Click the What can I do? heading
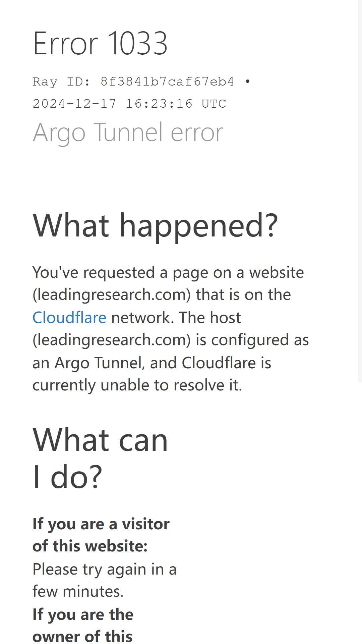The image size is (362, 644). click(x=100, y=458)
